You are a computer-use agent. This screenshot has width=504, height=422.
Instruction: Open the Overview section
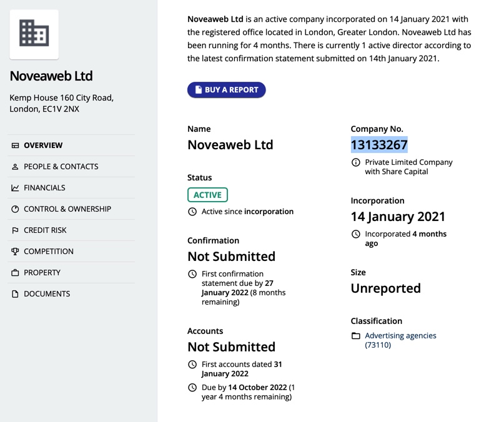click(x=71, y=145)
